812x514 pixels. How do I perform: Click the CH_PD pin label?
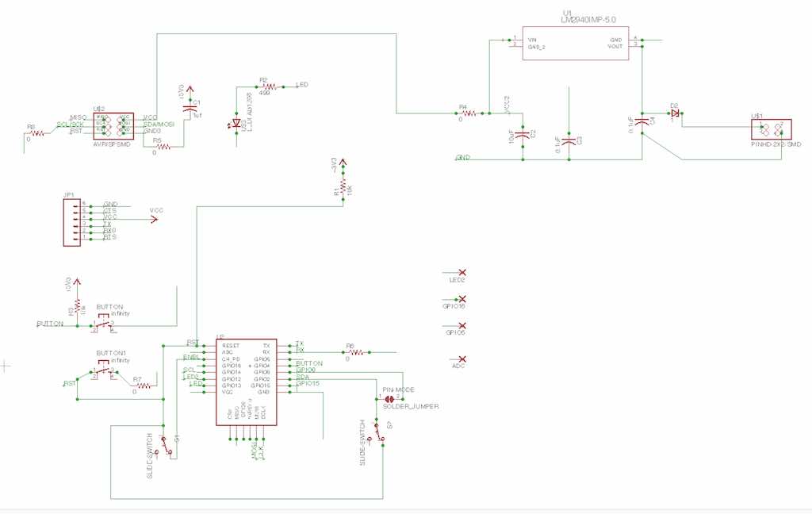coord(231,359)
